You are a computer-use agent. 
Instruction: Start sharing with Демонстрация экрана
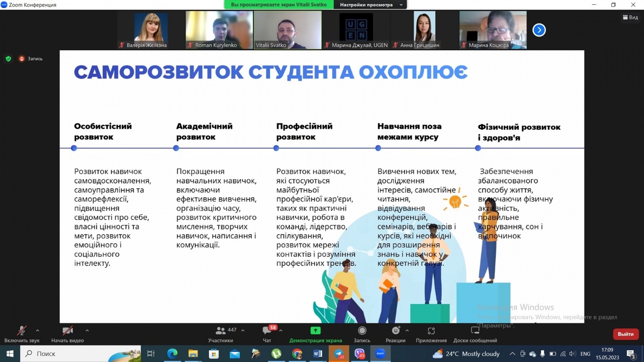click(316, 334)
